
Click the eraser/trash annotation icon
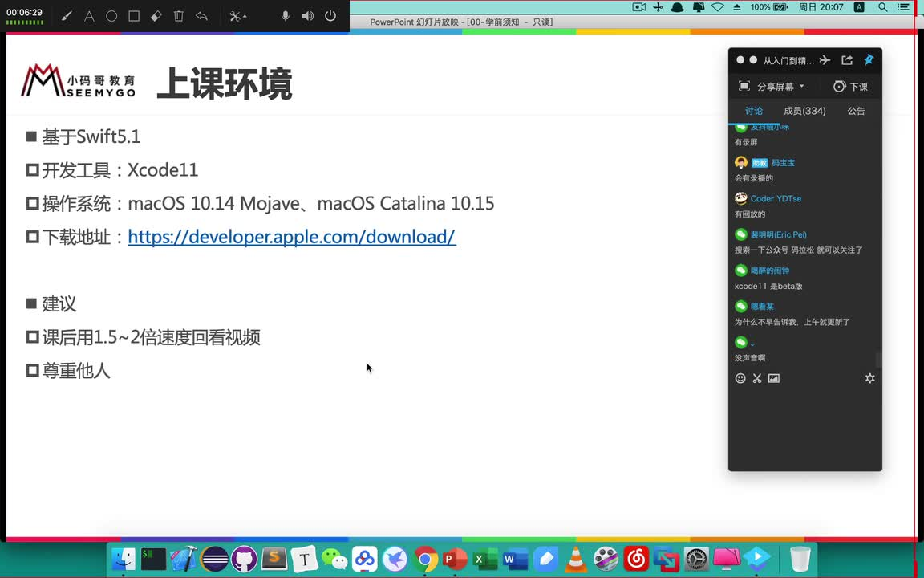[178, 16]
